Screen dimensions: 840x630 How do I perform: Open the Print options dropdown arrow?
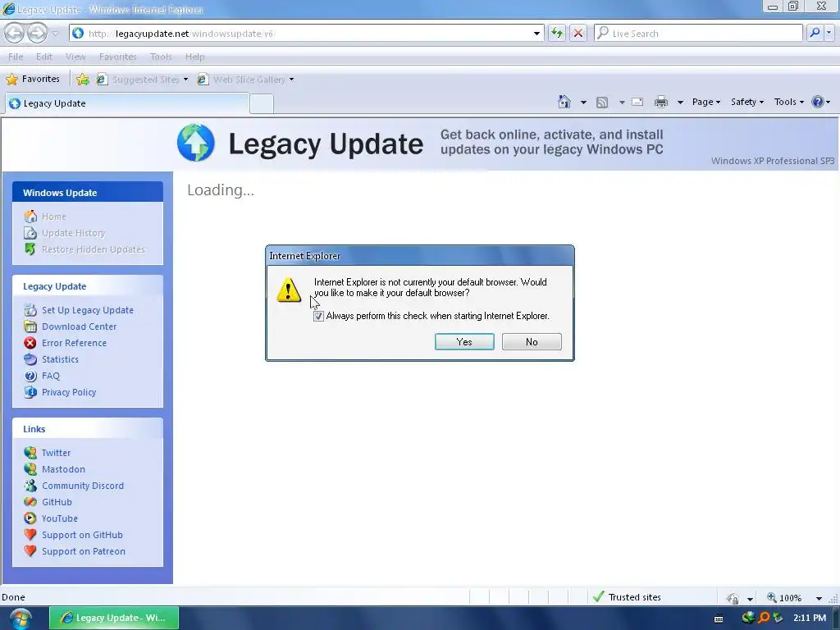(680, 103)
